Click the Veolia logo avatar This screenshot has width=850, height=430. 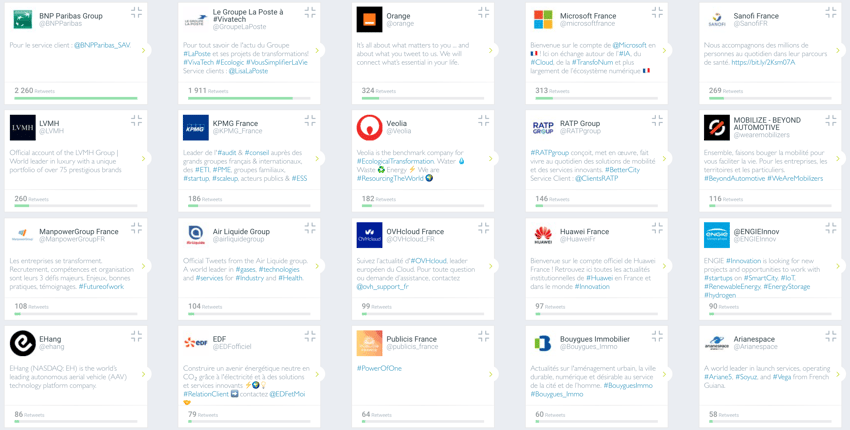[x=370, y=127]
